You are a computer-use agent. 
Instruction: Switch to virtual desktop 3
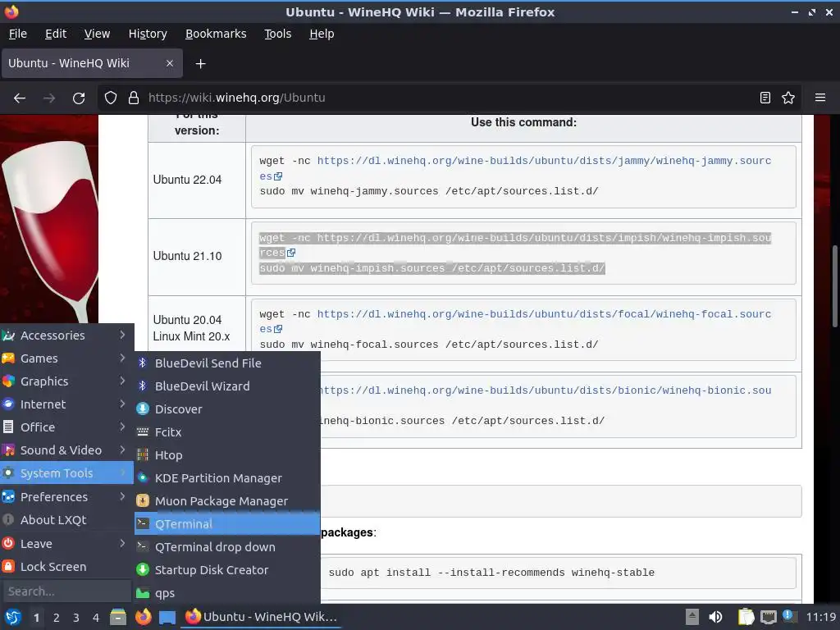tap(76, 618)
